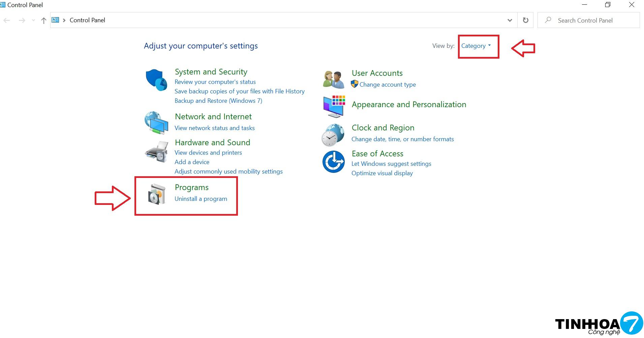The image size is (644, 338).
Task: Open the Clock and Region icon
Action: tap(333, 135)
